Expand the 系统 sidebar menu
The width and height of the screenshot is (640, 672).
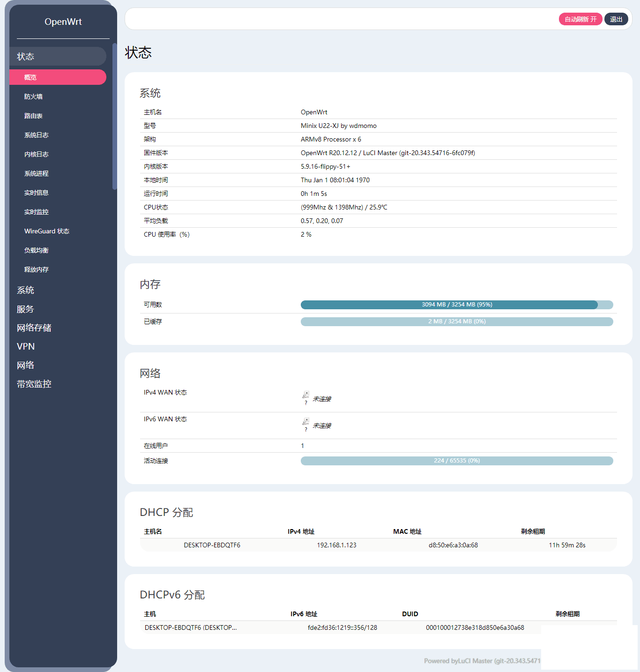pos(25,290)
